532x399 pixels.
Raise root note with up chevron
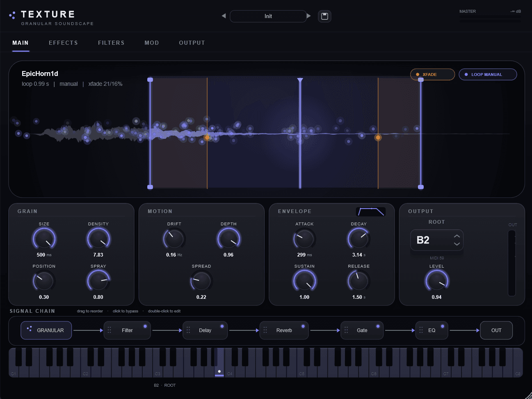pos(457,236)
